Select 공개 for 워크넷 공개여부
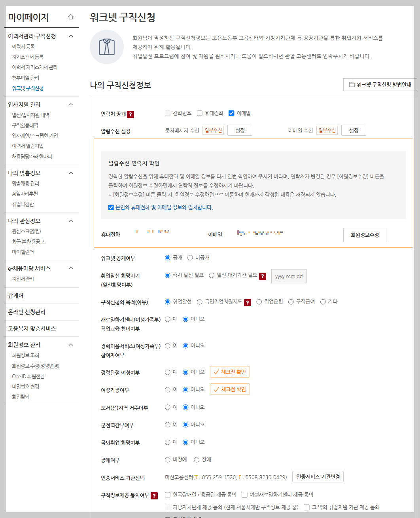 [168, 258]
